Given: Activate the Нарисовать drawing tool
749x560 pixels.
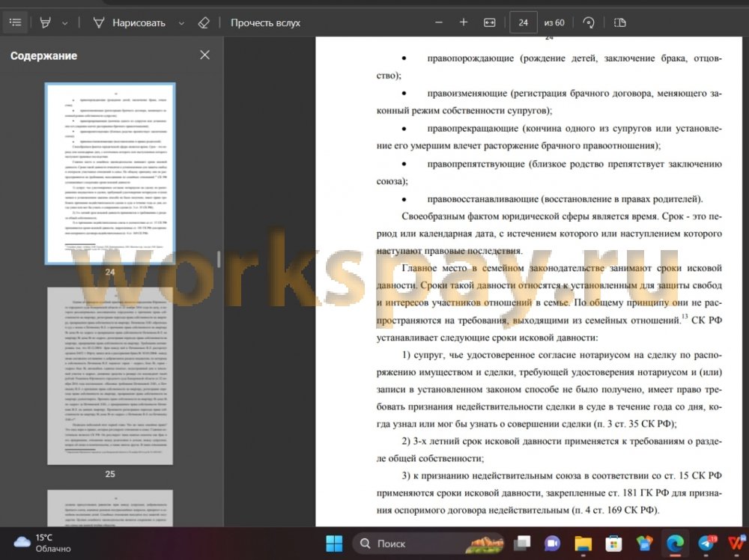Looking at the screenshot, I should (130, 22).
